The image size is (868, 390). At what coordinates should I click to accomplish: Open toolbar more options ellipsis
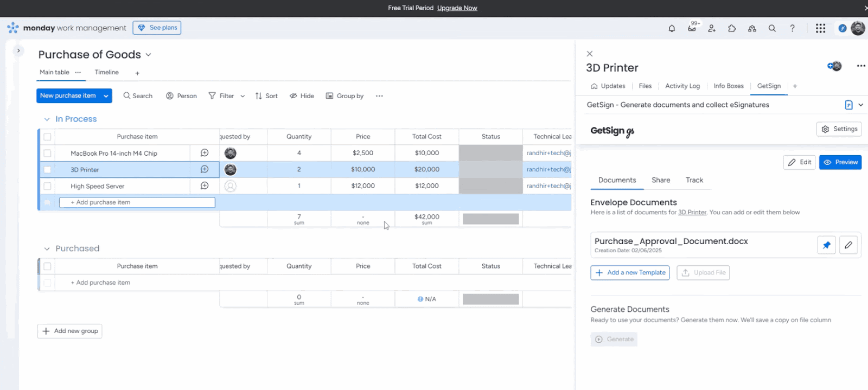point(379,96)
